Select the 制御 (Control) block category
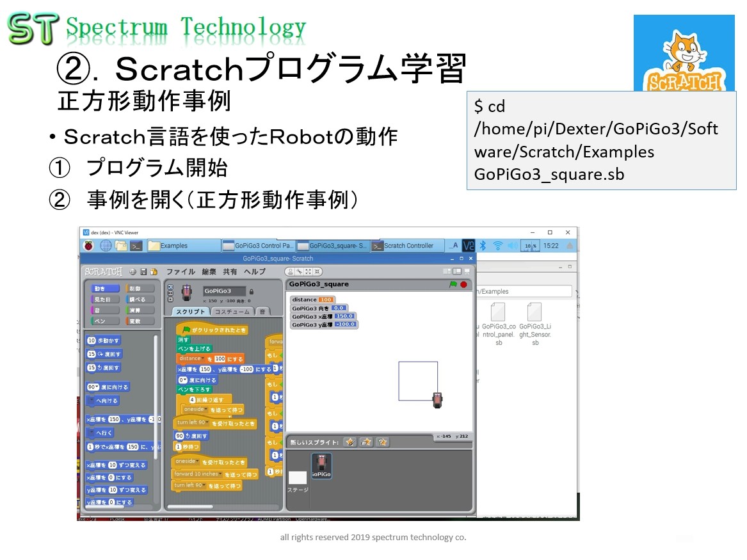This screenshot has height=560, width=747. point(140,289)
